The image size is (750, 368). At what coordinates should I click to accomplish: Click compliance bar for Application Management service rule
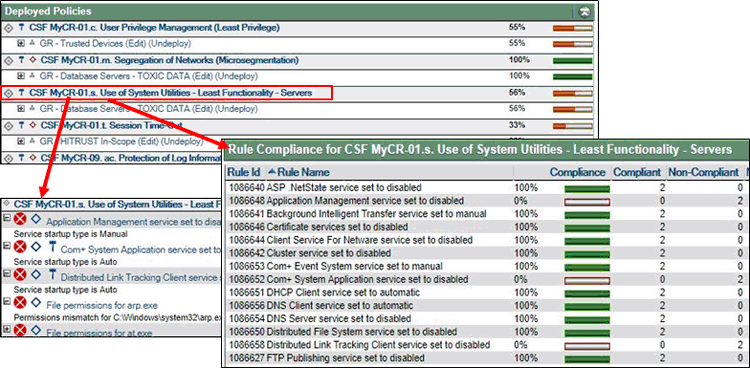tap(587, 201)
